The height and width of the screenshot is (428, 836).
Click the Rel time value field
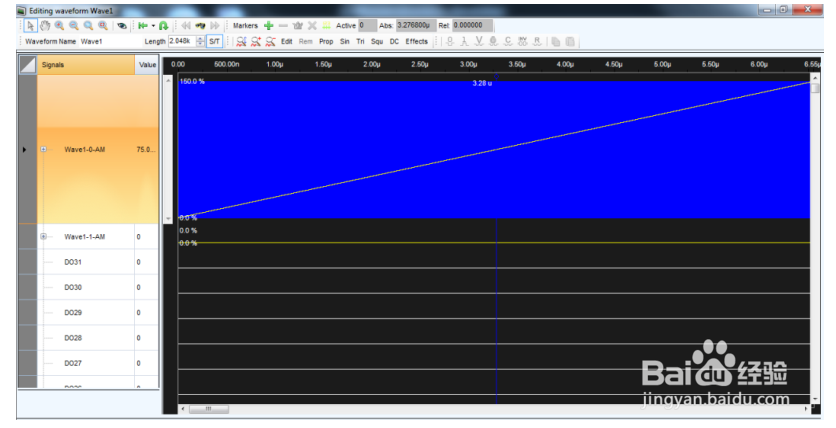[x=472, y=26]
